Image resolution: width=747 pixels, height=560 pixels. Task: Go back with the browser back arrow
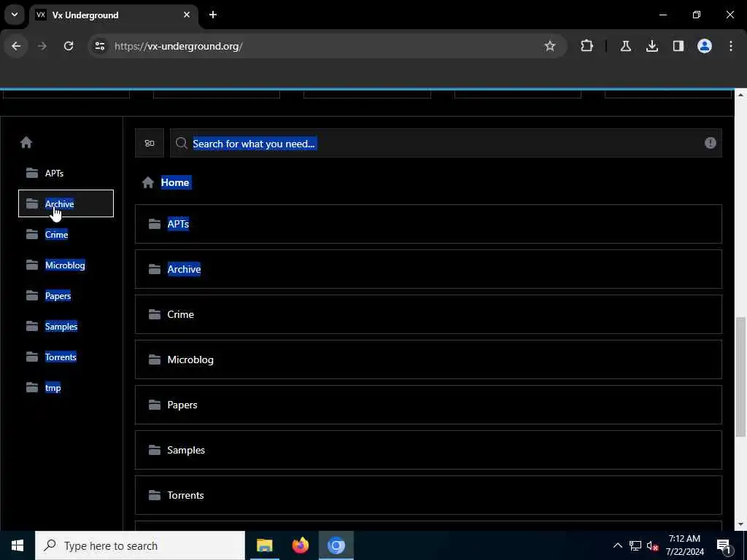16,46
